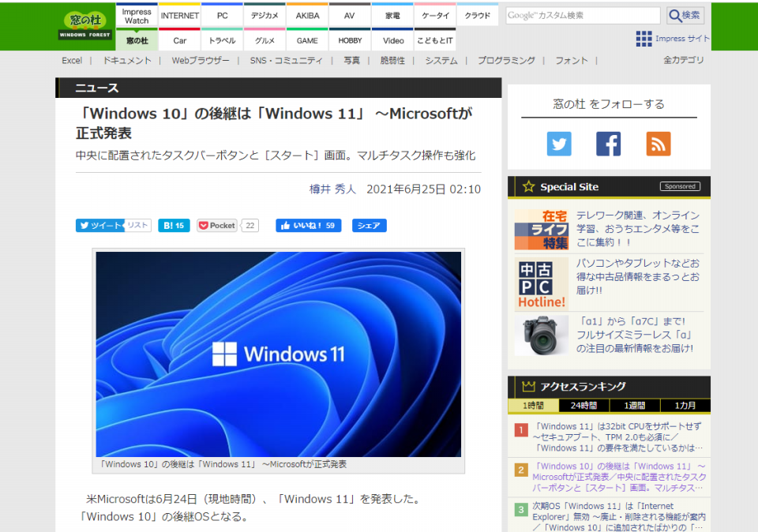Open the Twitter follow icon
758x532 pixels.
559,144
